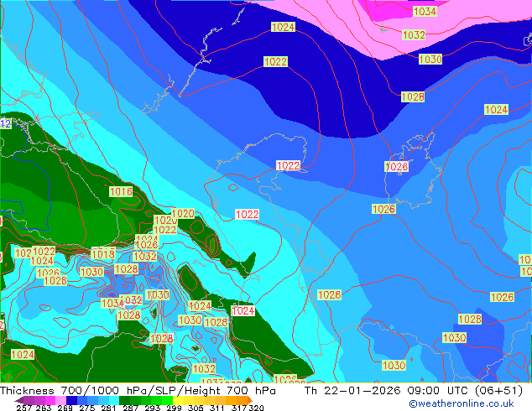Click the 1018 pressure label
The image size is (532, 411).
point(103,253)
